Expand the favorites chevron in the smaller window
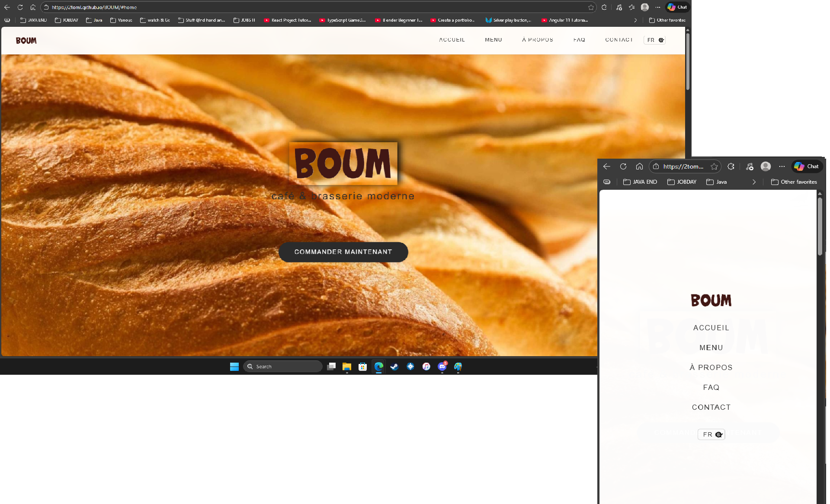Screen dimensions: 830x504 click(x=754, y=182)
